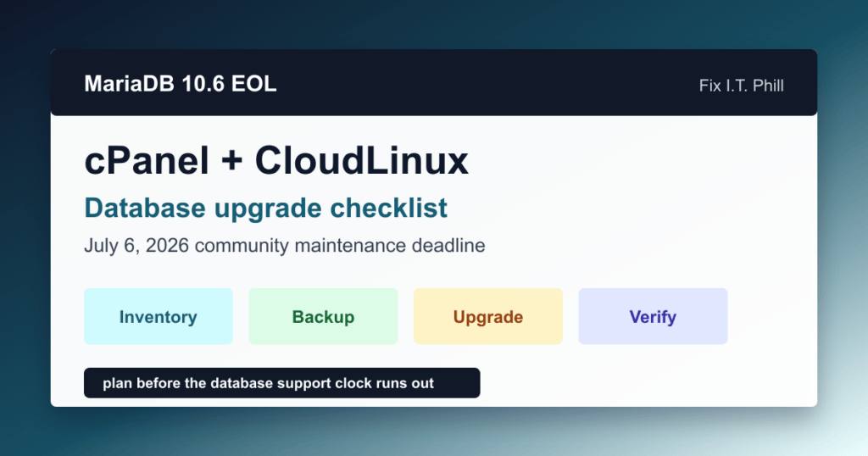Image resolution: width=868 pixels, height=456 pixels.
Task: Click 'Database upgrade checklist' subtitle
Action: pyautogui.click(x=265, y=209)
